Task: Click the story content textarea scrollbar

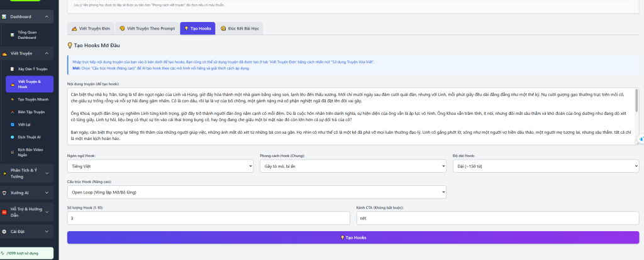Action: [x=636, y=100]
